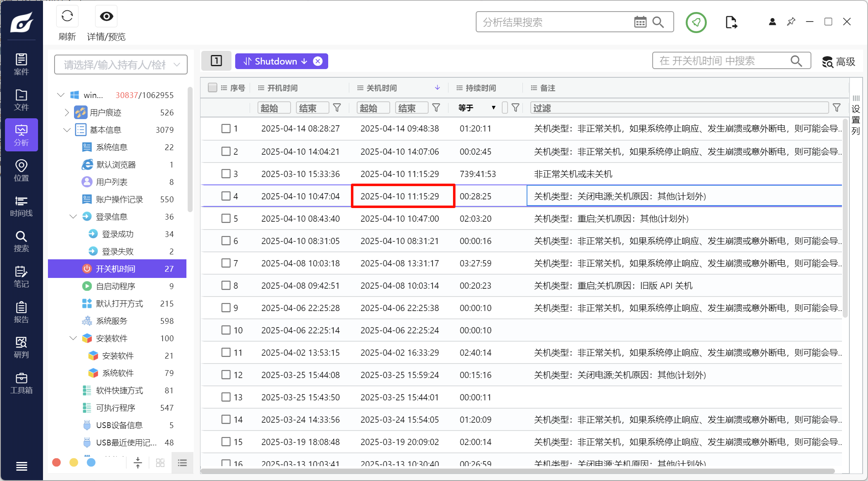Collapse the 基本信息 node
The width and height of the screenshot is (868, 481).
(x=67, y=130)
